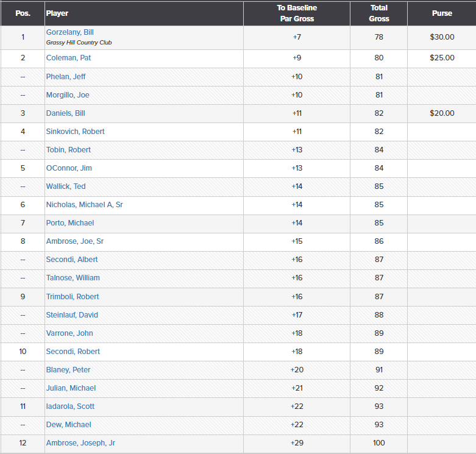Select Talnose, William player link
The image size is (476, 454).
click(73, 278)
